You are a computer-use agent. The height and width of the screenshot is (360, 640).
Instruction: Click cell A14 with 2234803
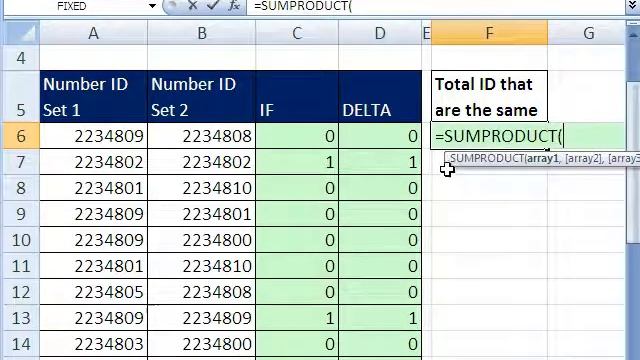click(x=93, y=344)
